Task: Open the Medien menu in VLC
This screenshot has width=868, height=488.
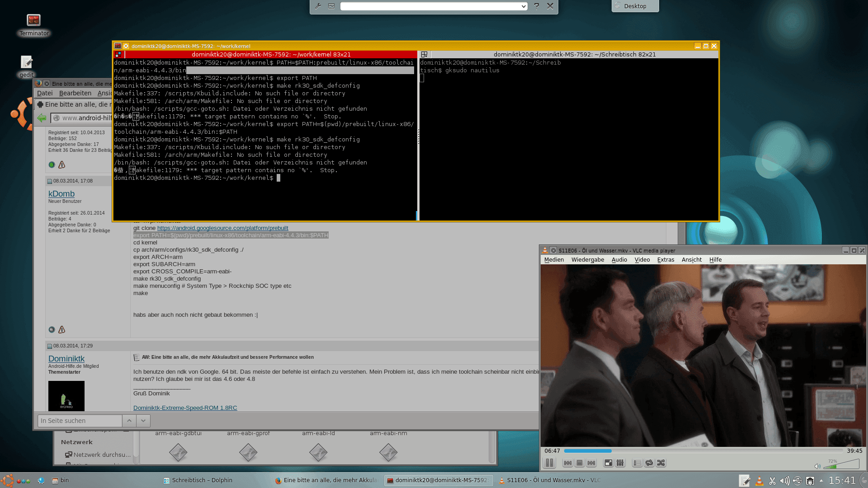Action: pos(554,259)
